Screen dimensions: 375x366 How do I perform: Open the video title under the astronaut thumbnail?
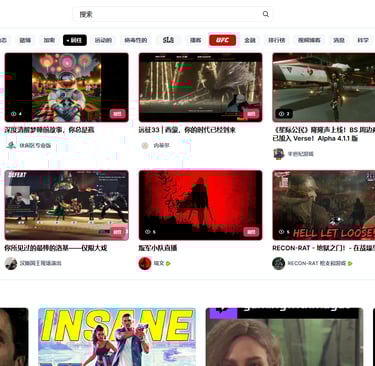tap(49, 130)
